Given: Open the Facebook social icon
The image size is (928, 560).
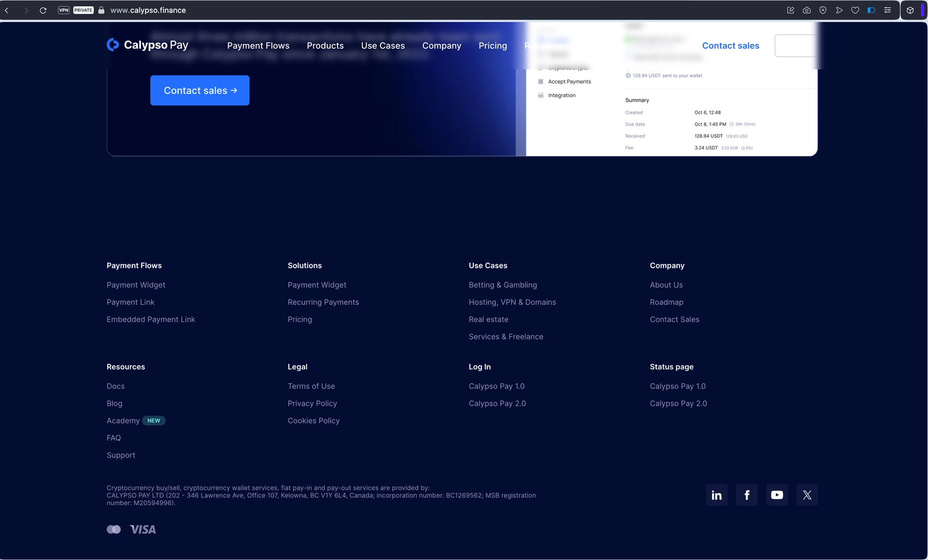Looking at the screenshot, I should 746,495.
